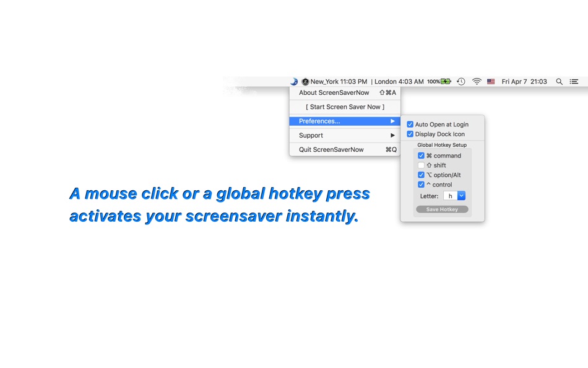
Task: Open the Time Machine menu bar icon
Action: [x=461, y=82]
